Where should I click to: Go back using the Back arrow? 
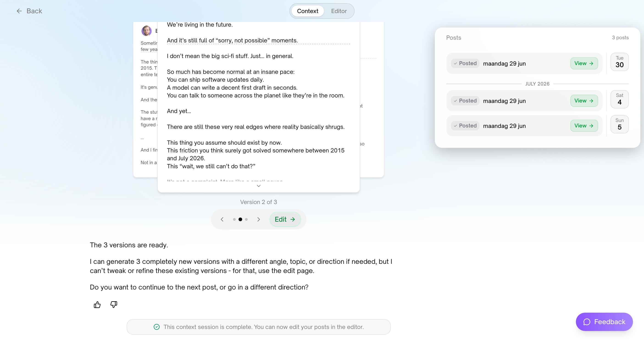click(29, 11)
